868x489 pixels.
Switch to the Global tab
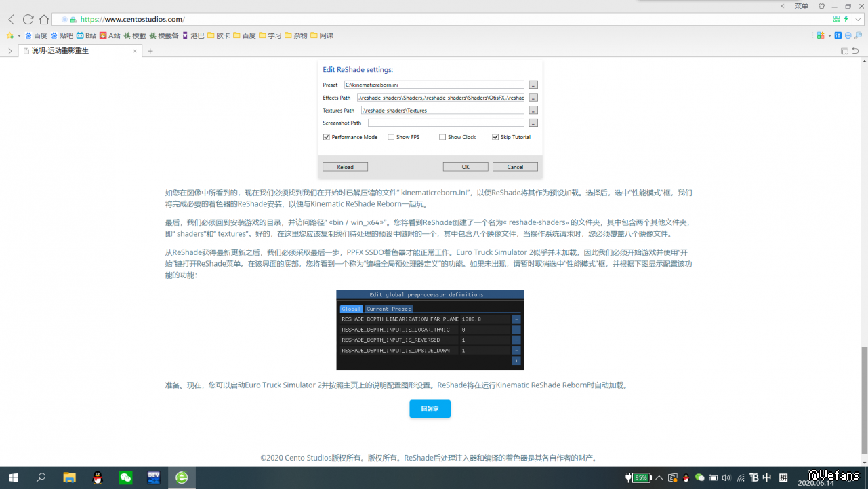point(351,309)
